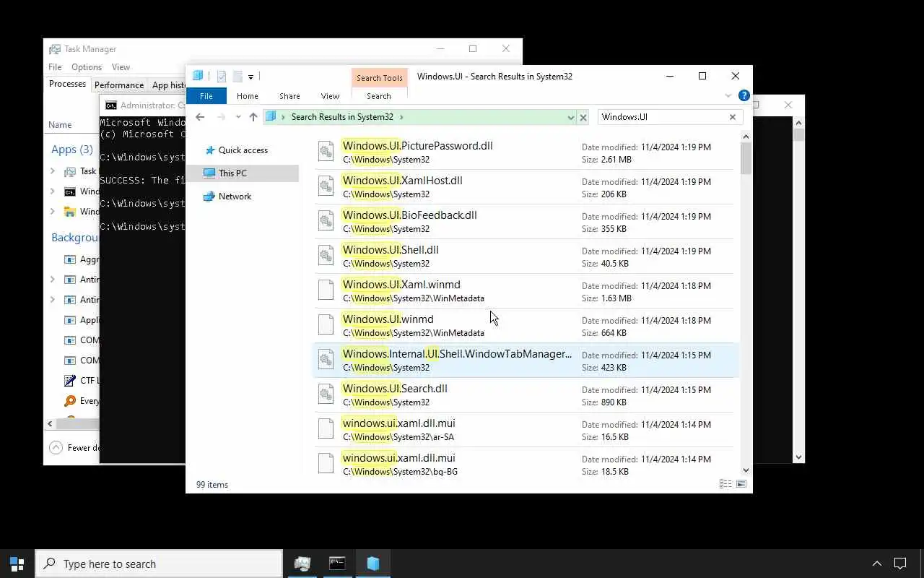
Task: Click the Windows.UI.PicturePassword.dll file icon
Action: pos(326,152)
